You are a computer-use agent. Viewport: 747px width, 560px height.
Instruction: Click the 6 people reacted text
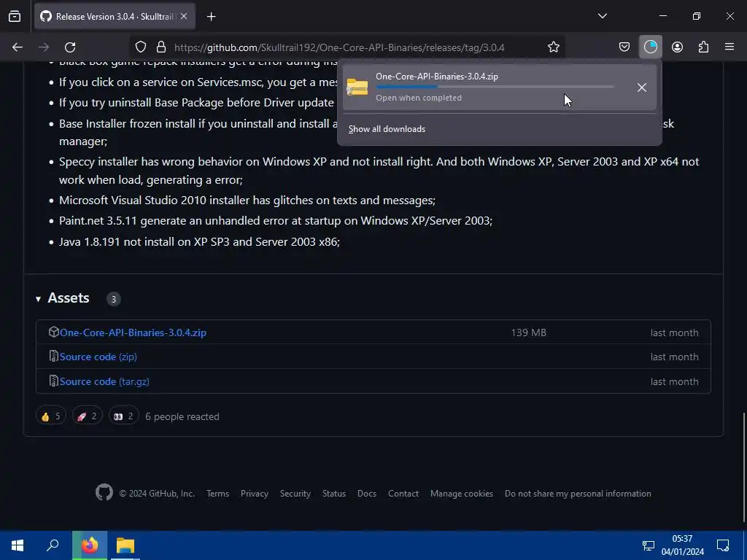tap(182, 416)
